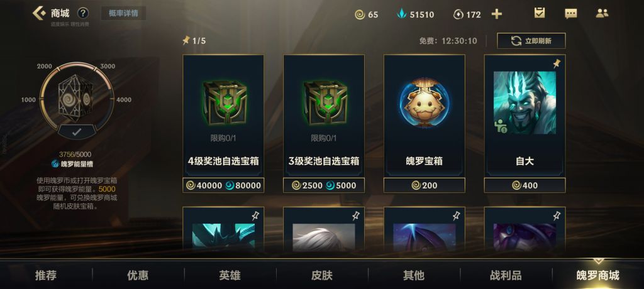Open the question mark help icon
Image resolution: width=644 pixels, height=289 pixels.
pos(83,13)
